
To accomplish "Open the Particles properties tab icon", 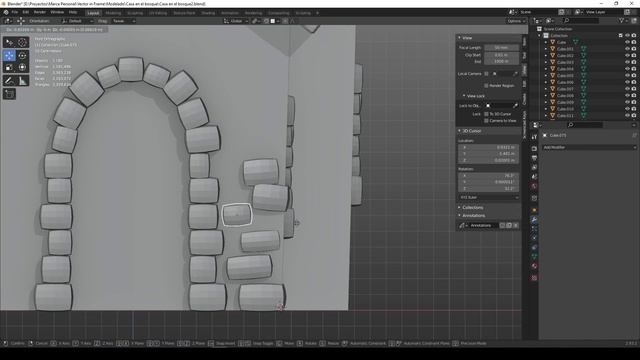I will (x=534, y=229).
